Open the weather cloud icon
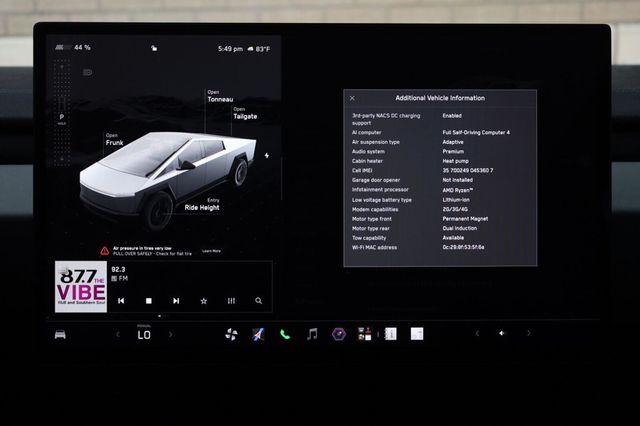 [250, 49]
